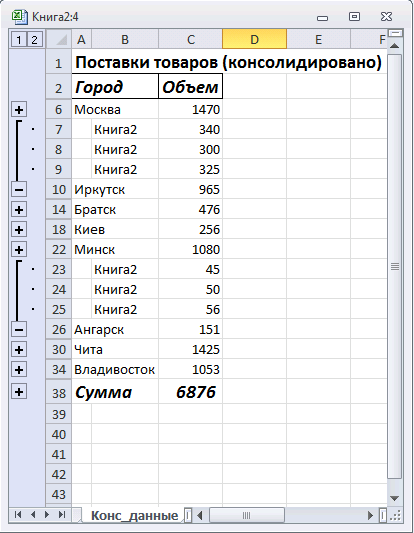Select the Иркутск cell

pos(115,190)
